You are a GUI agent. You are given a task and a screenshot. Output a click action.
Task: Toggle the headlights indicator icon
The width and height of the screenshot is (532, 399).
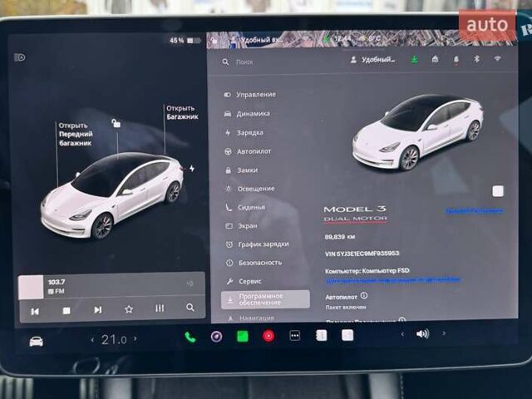coord(20,57)
